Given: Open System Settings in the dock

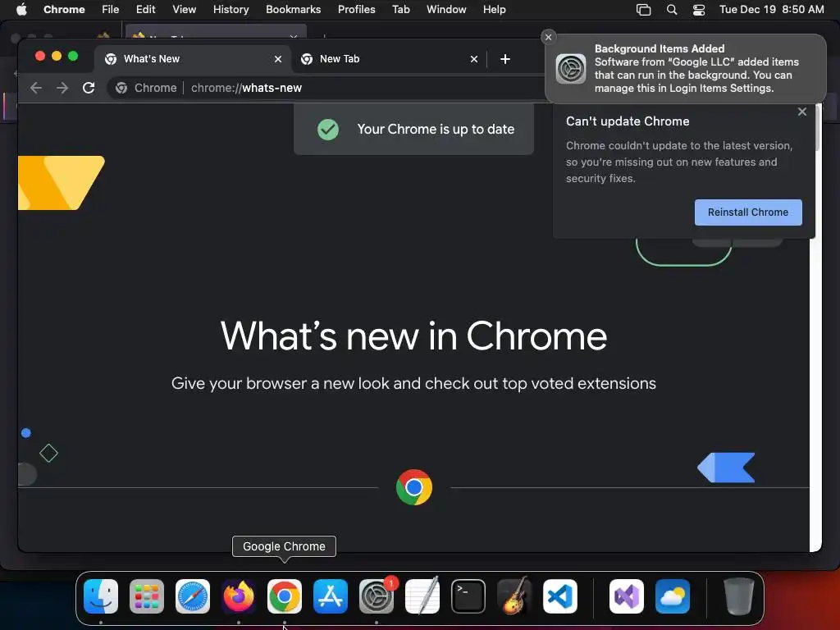Looking at the screenshot, I should point(377,596).
